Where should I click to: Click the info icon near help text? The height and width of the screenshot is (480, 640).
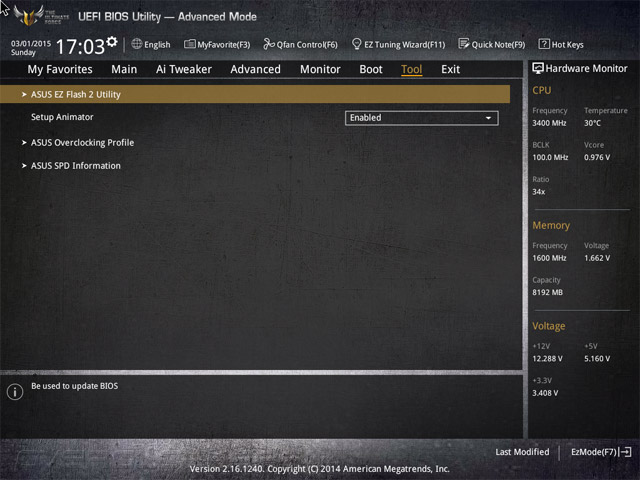click(15, 392)
